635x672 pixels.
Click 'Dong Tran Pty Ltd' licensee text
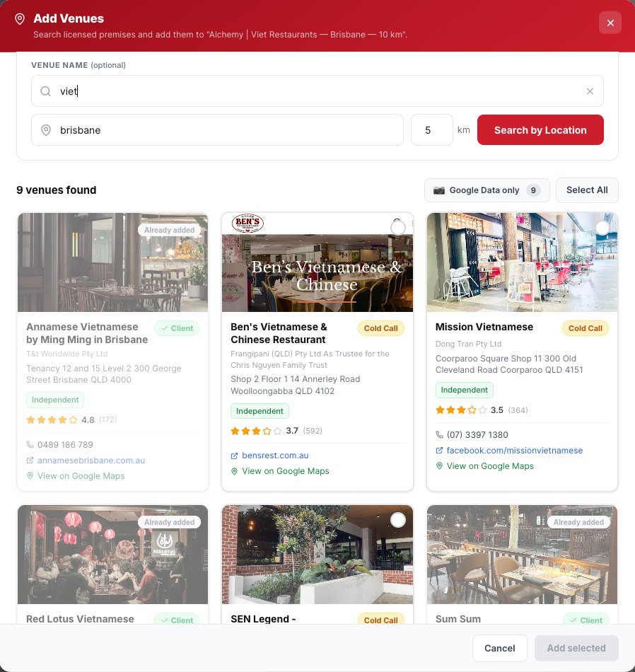tap(468, 344)
